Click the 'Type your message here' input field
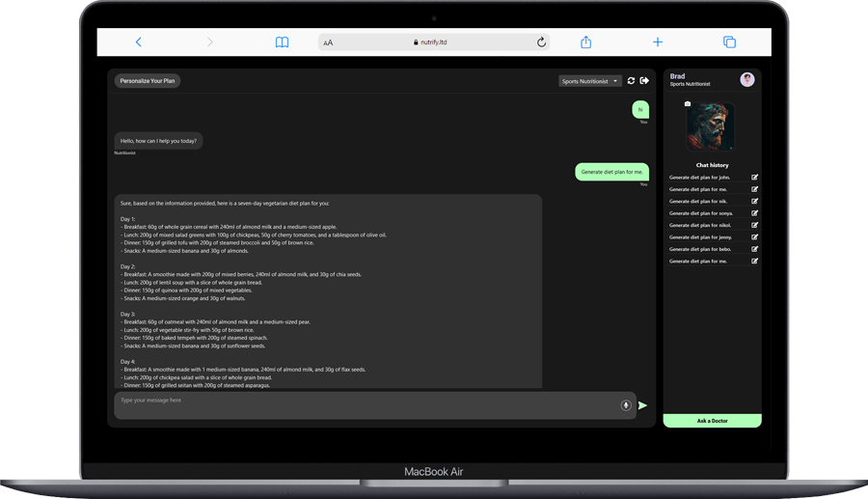The width and height of the screenshot is (868, 499). (366, 404)
